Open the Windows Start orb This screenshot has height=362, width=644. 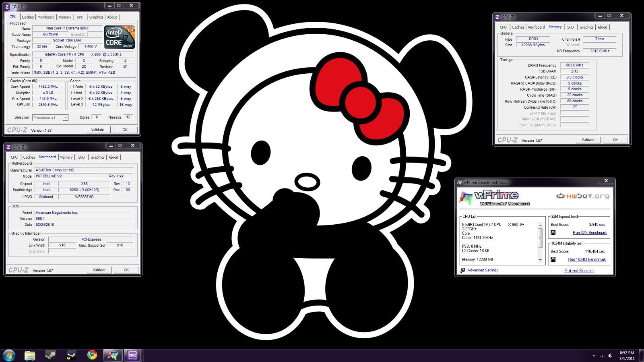[x=9, y=355]
